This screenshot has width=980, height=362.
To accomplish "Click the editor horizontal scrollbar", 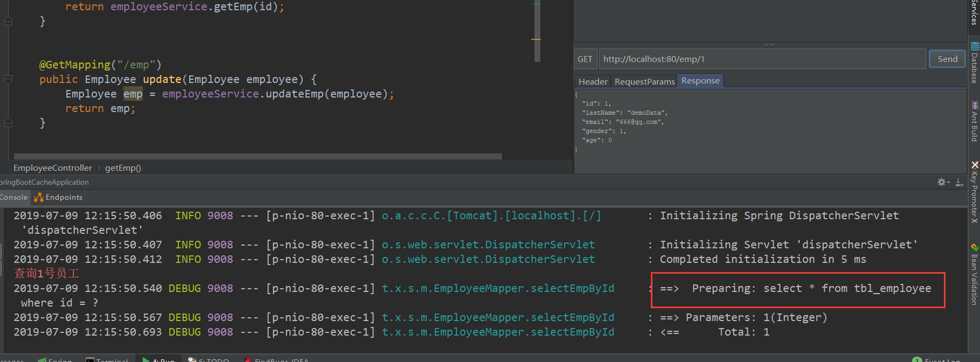I will (x=258, y=156).
